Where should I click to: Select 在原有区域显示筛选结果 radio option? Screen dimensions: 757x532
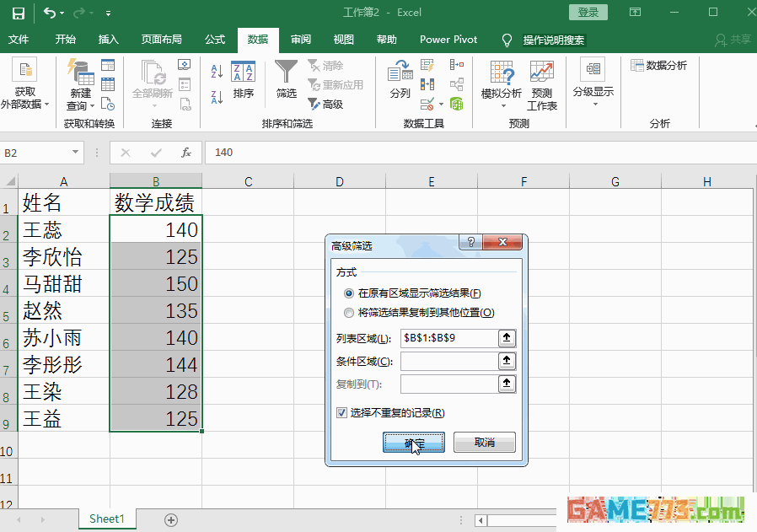(x=349, y=293)
